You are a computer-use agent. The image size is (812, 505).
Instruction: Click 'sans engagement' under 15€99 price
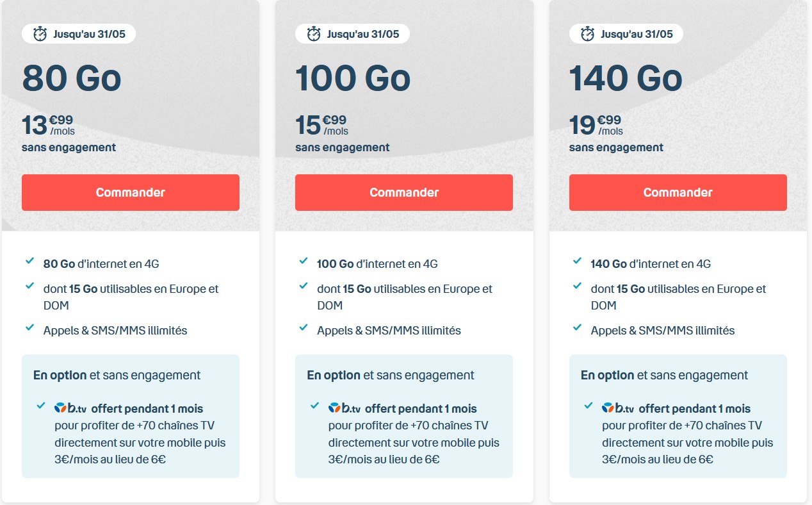342,147
